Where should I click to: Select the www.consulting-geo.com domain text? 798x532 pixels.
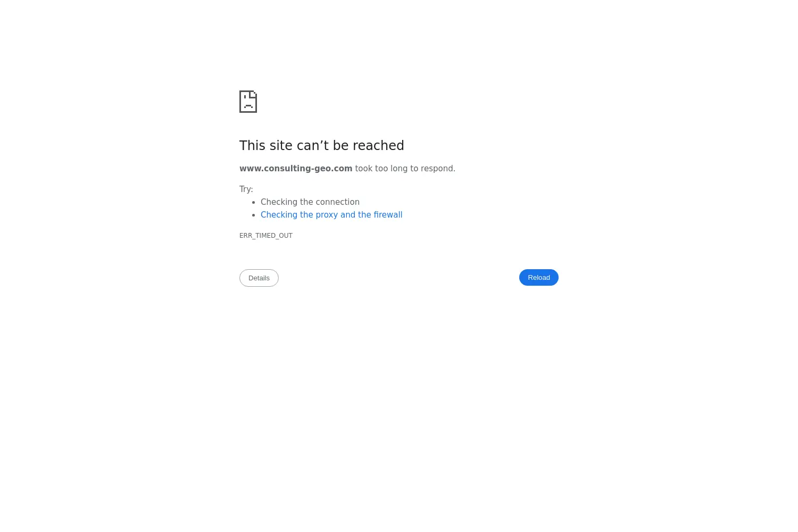(296, 169)
